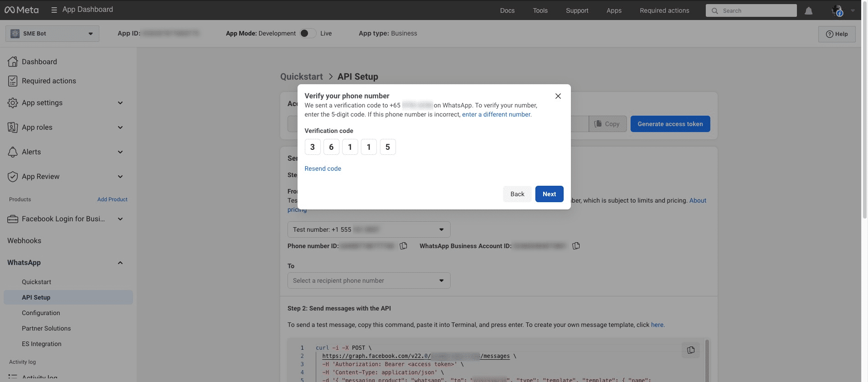Click the App settings gear icon
Screen dimensions: 868x382
coord(13,103)
